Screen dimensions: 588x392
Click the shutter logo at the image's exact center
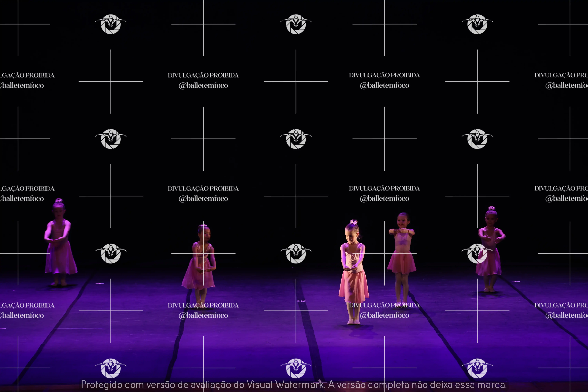tap(296, 139)
